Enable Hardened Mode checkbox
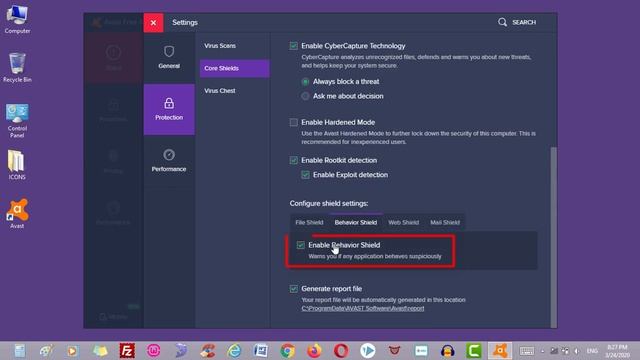This screenshot has height=360, width=640. pyautogui.click(x=293, y=122)
